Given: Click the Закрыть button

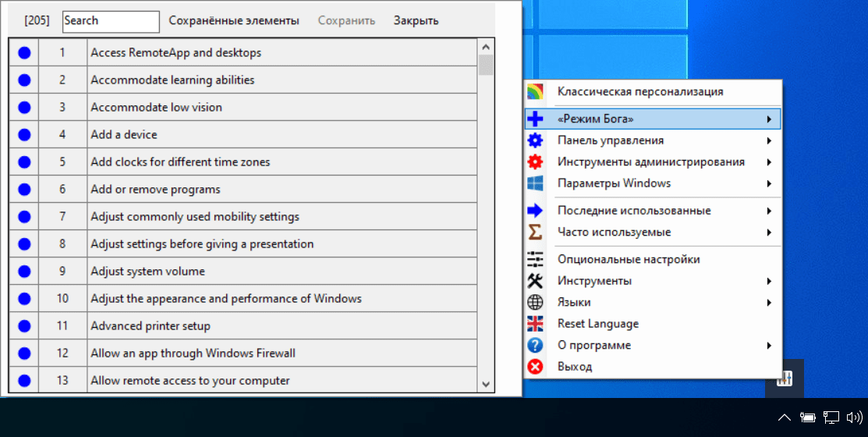Looking at the screenshot, I should click(416, 21).
